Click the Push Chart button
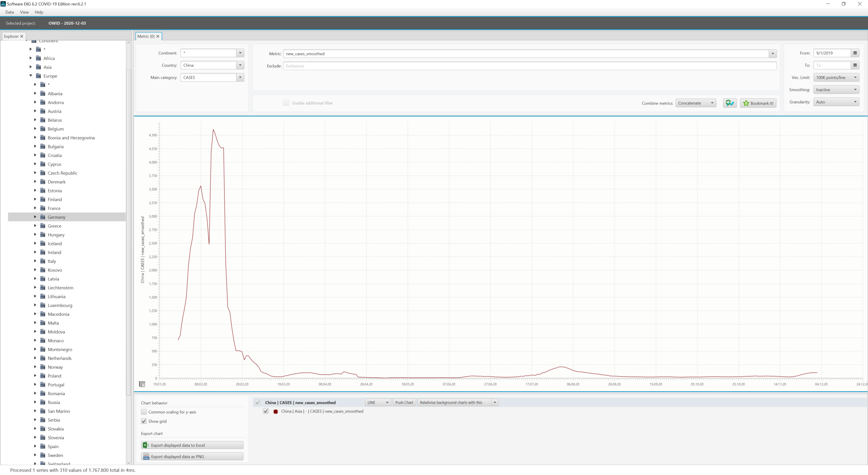 tap(404, 402)
